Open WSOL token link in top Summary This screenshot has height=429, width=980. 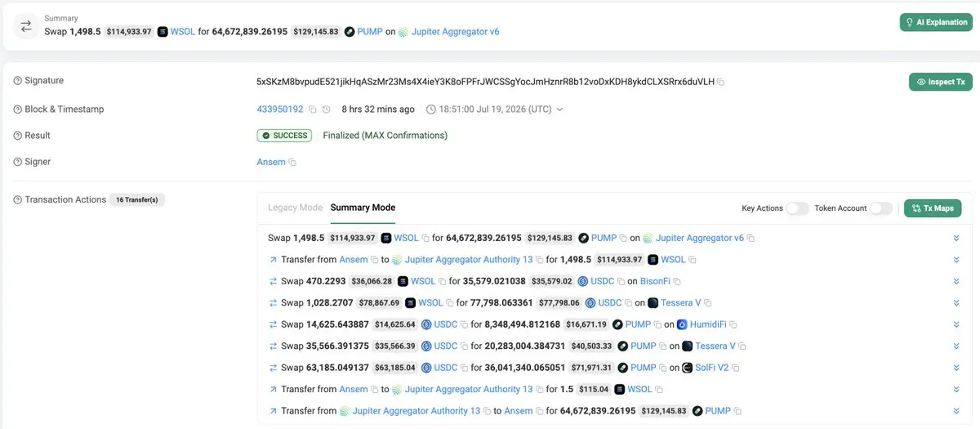[183, 32]
